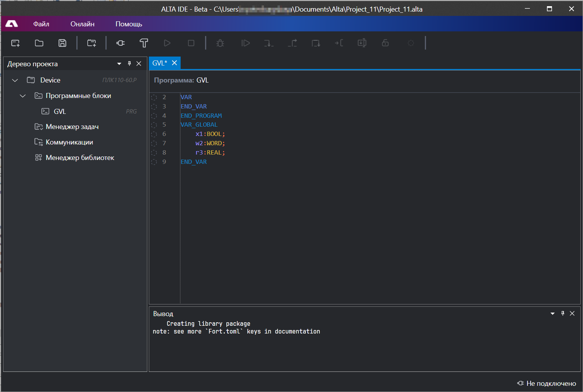Click the play run icon
Screen dimensions: 583x392
167,43
